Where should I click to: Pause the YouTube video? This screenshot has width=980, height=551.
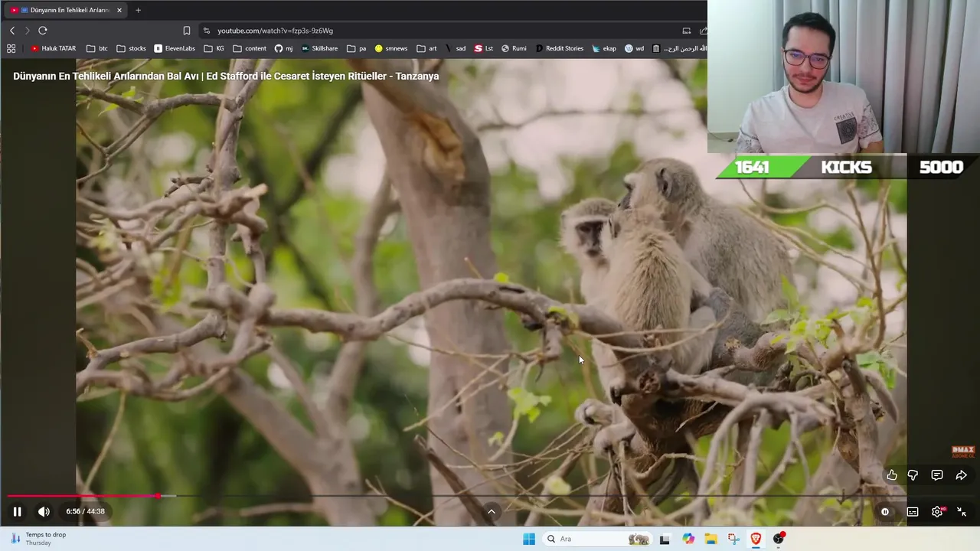pos(17,511)
